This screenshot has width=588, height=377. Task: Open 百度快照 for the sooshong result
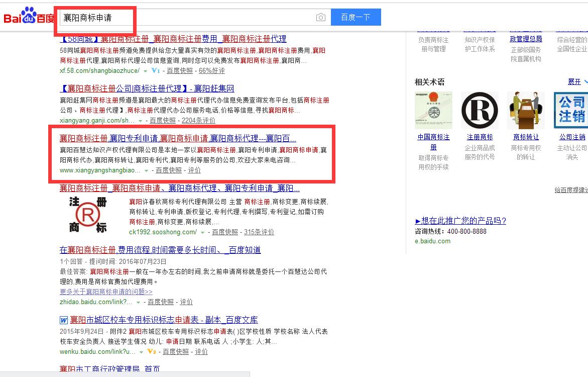(x=225, y=232)
